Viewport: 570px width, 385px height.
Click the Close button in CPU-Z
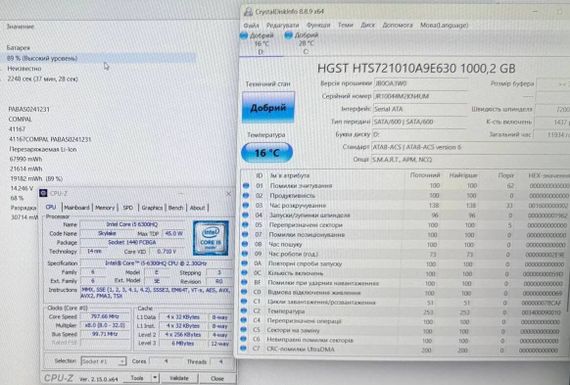pos(217,378)
